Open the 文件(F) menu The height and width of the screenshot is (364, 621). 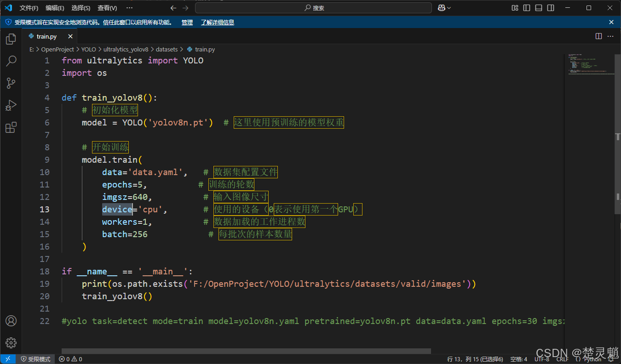[x=29, y=8]
